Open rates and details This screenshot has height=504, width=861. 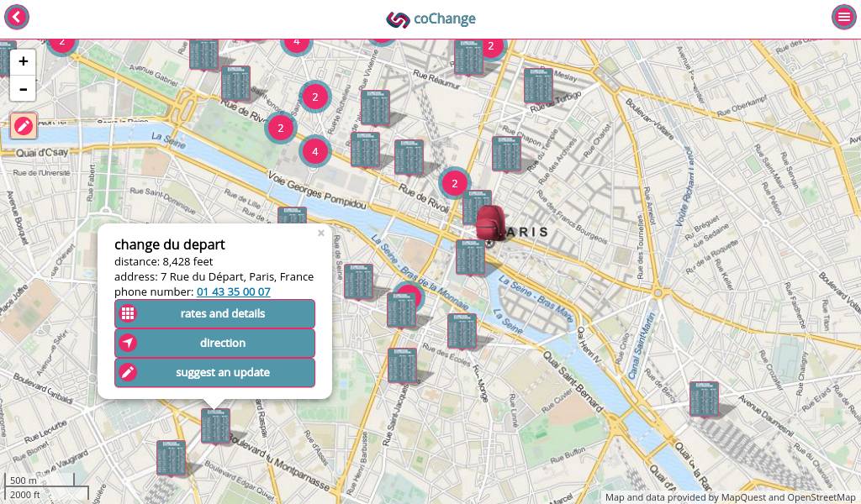(x=214, y=313)
